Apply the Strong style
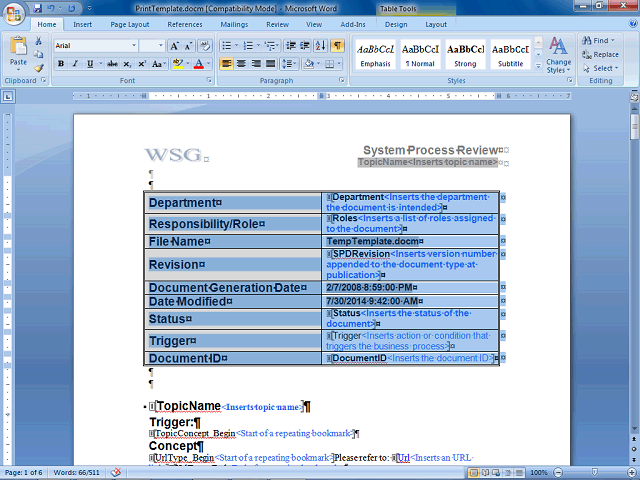640x480 pixels. point(465,55)
